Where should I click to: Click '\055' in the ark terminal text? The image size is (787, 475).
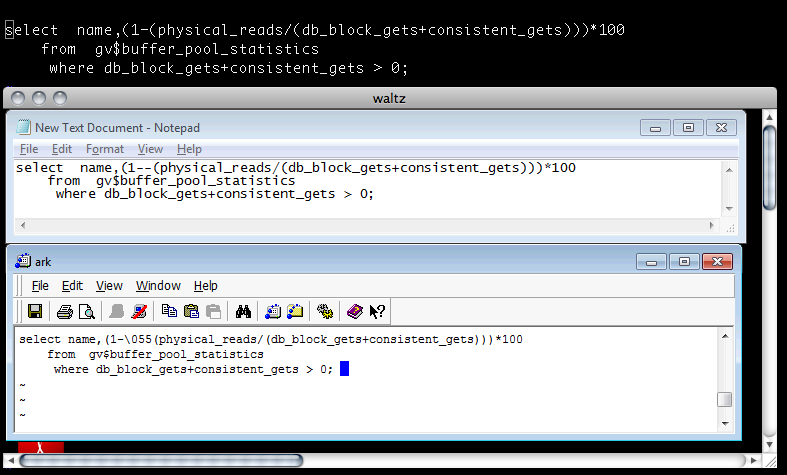coord(138,339)
